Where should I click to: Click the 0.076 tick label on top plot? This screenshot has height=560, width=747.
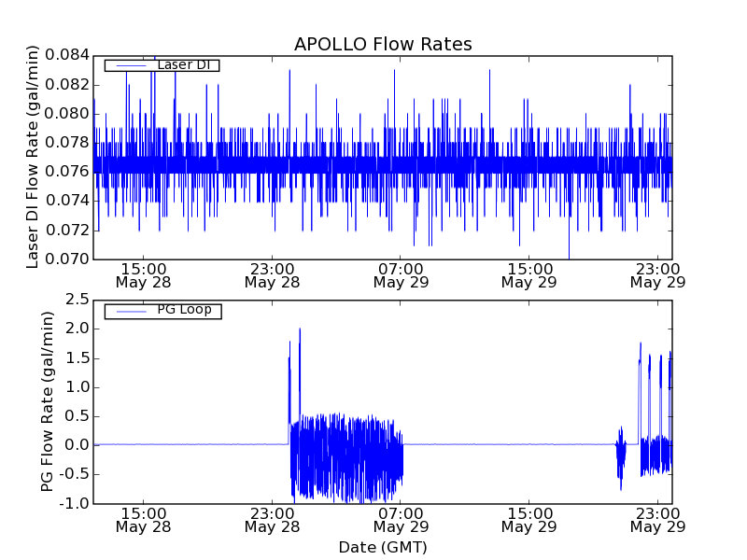tap(64, 172)
